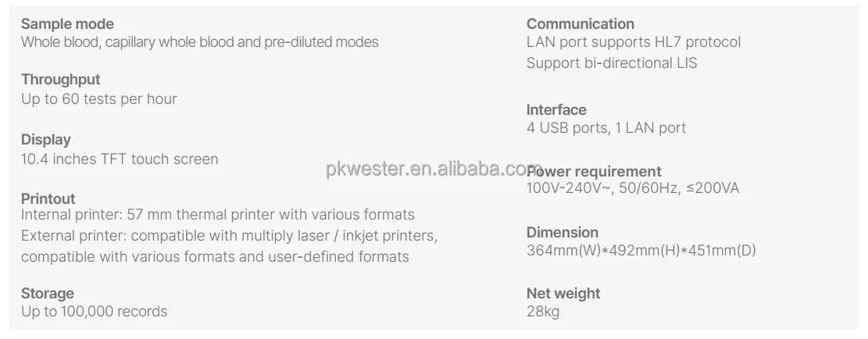868x339 pixels.
Task: Select 'Up to 100,000 records' text
Action: [94, 312]
